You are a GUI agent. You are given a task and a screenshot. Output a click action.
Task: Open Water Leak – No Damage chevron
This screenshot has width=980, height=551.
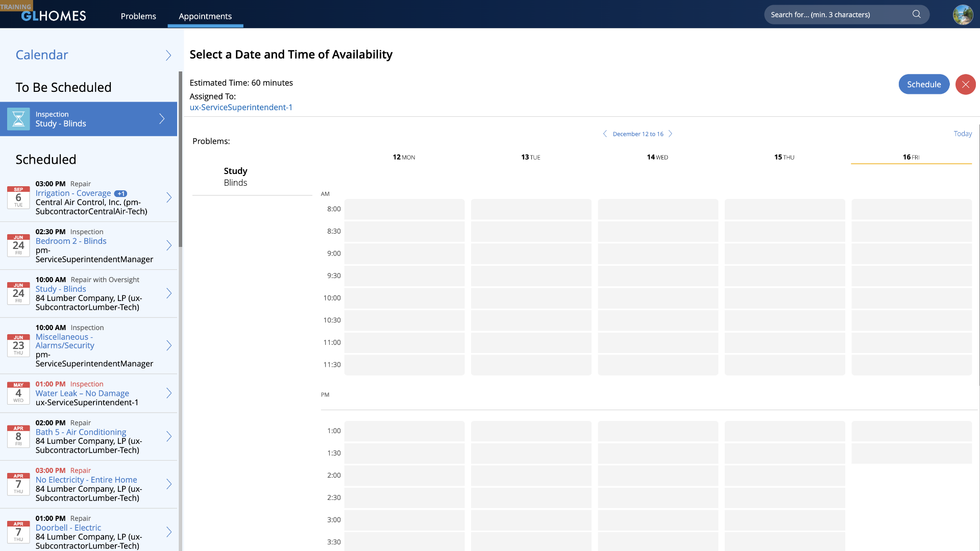[x=169, y=393]
